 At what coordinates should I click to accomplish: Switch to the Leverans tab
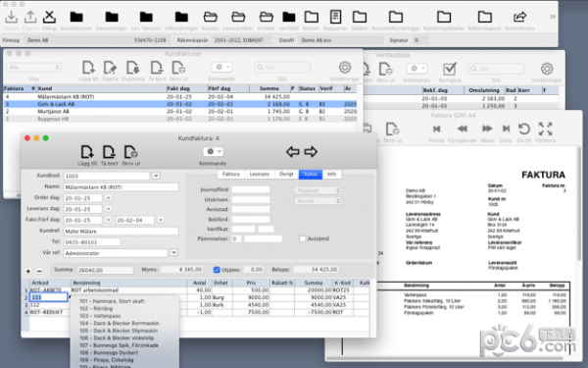(260, 175)
